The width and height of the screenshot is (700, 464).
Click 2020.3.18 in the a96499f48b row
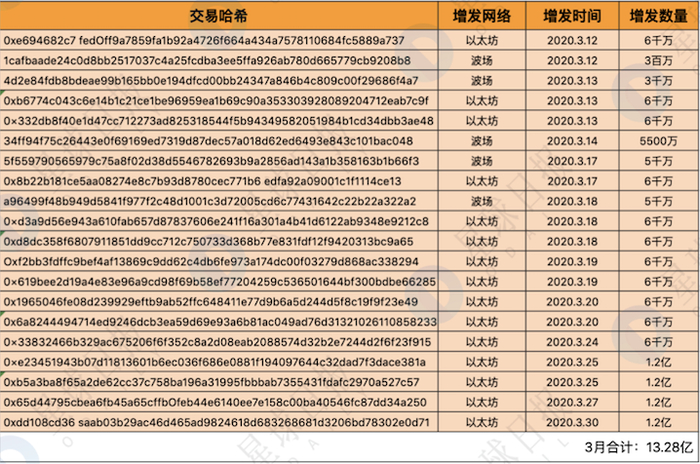[572, 201]
